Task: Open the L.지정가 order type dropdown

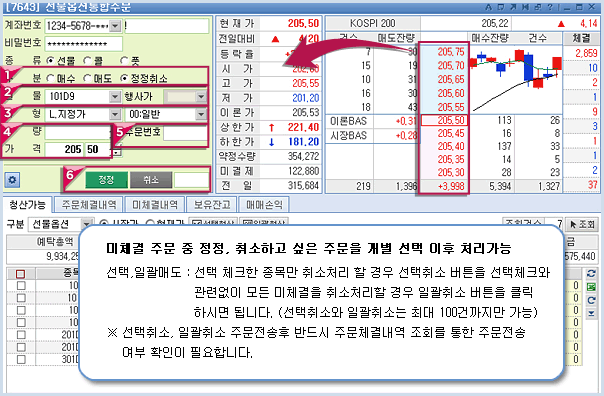Action: pyautogui.click(x=114, y=114)
